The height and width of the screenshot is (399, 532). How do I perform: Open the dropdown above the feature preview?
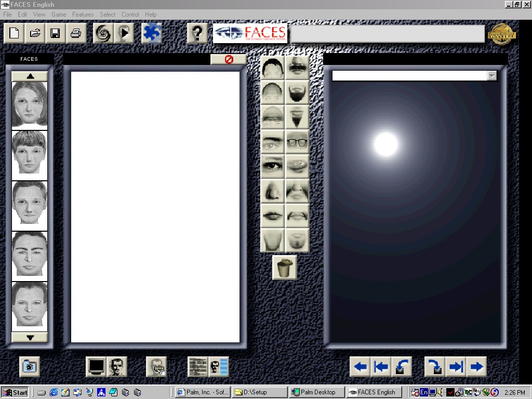[x=491, y=76]
